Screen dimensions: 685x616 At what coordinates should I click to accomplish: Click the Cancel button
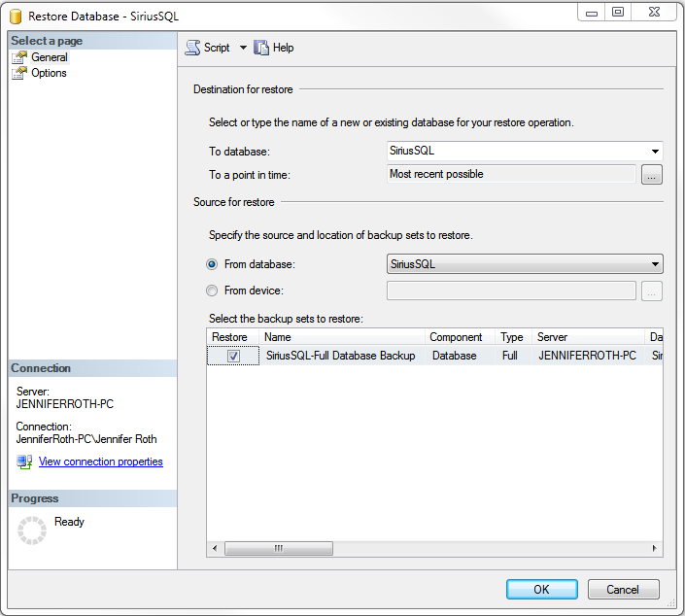623,590
